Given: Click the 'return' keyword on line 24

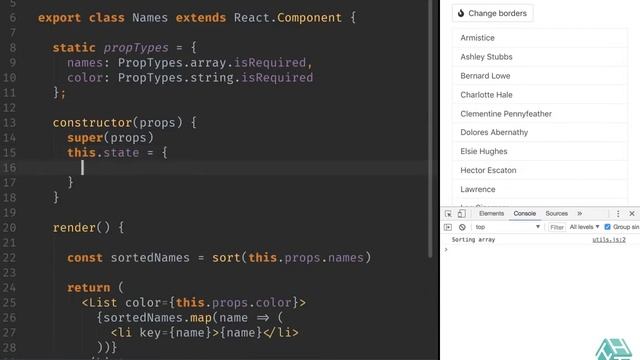Looking at the screenshot, I should 89,287.
